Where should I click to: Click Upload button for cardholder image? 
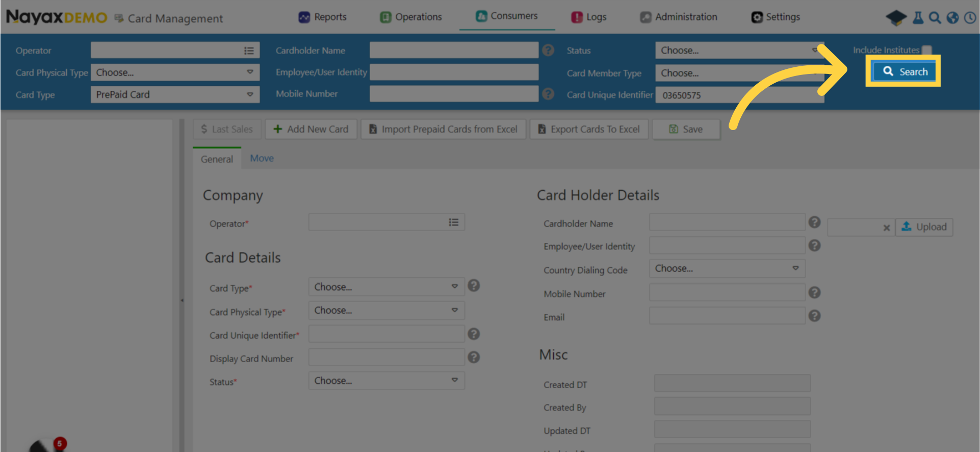click(924, 227)
